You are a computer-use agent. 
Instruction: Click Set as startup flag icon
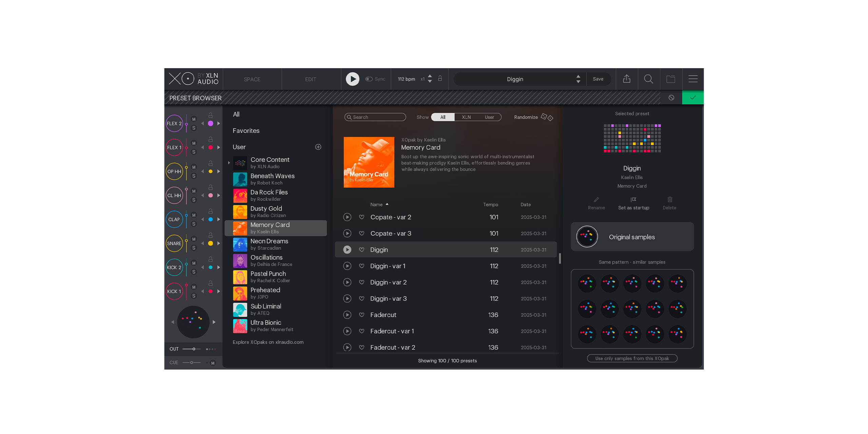[633, 200]
